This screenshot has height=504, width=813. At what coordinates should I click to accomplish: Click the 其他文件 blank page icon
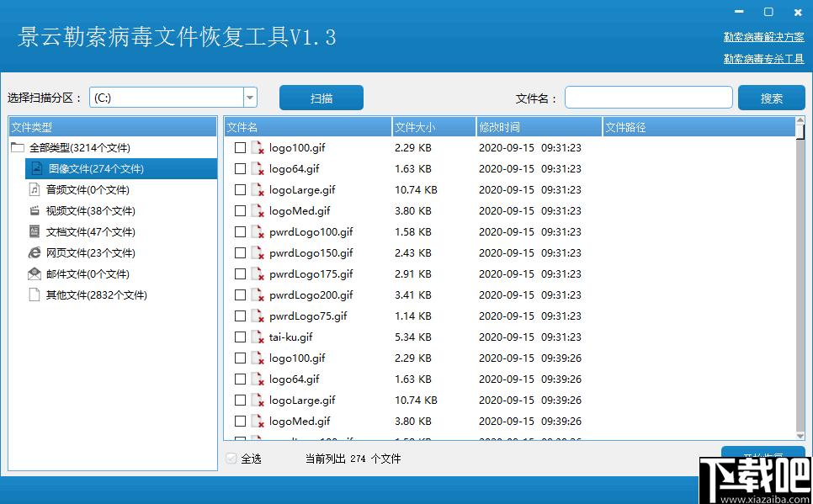tap(35, 295)
